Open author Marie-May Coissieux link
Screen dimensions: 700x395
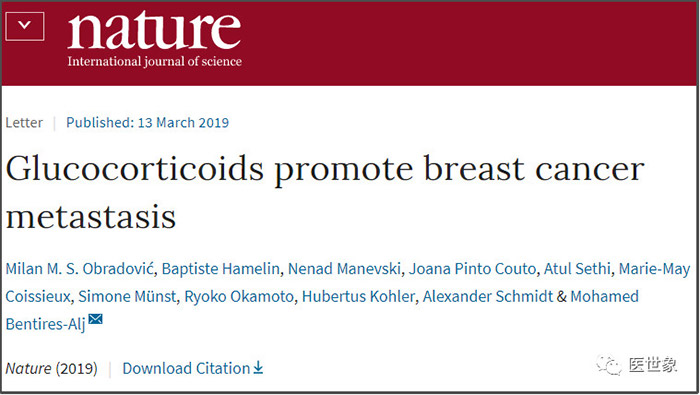(654, 269)
